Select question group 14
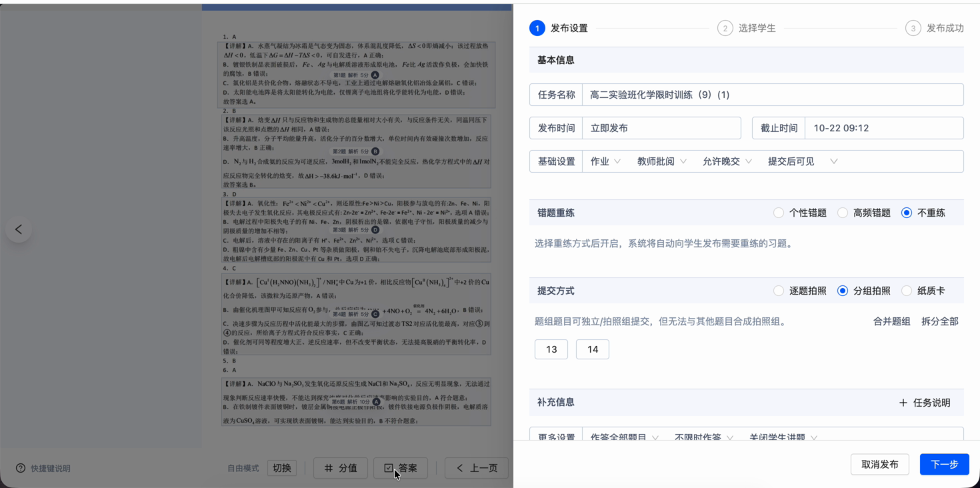 pyautogui.click(x=593, y=349)
